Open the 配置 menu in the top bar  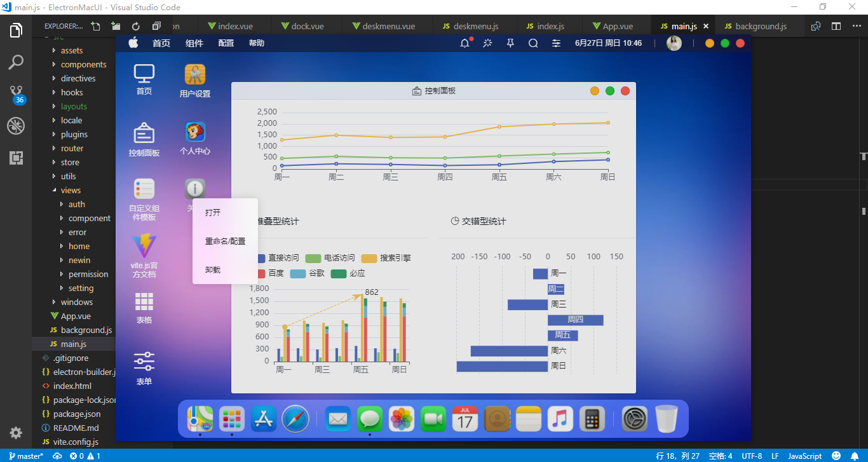point(226,43)
